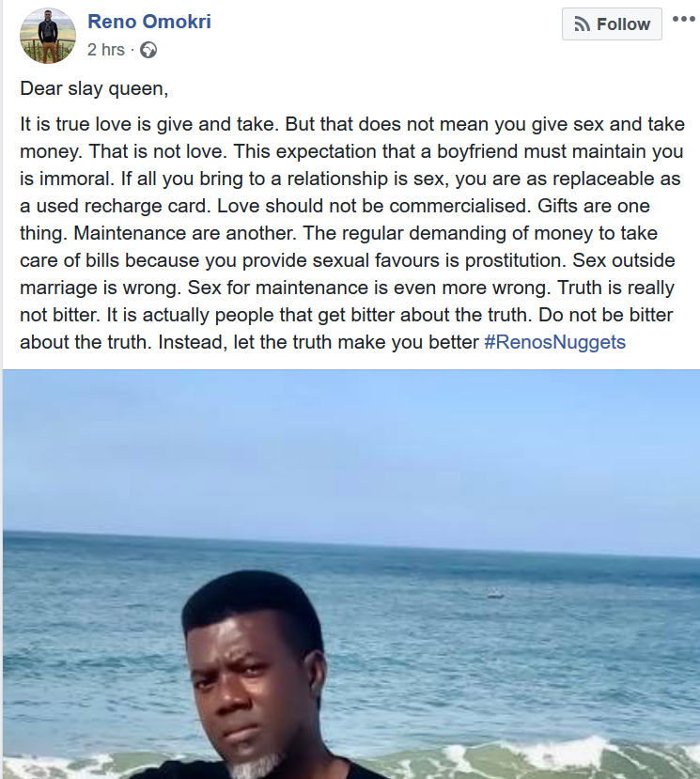This screenshot has height=779, width=700.
Task: Open Reno Omokri's profile via name link
Action: (x=149, y=22)
